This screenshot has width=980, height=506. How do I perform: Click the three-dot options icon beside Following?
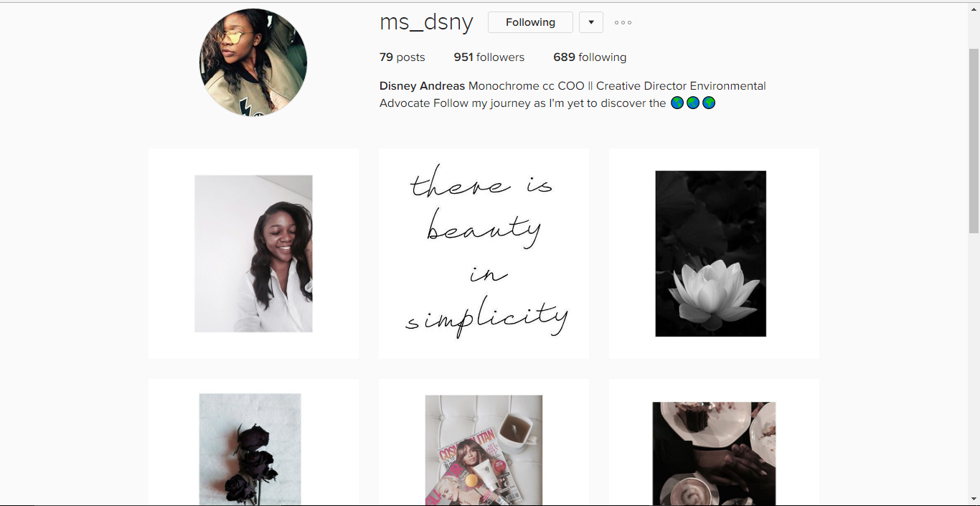coord(623,22)
